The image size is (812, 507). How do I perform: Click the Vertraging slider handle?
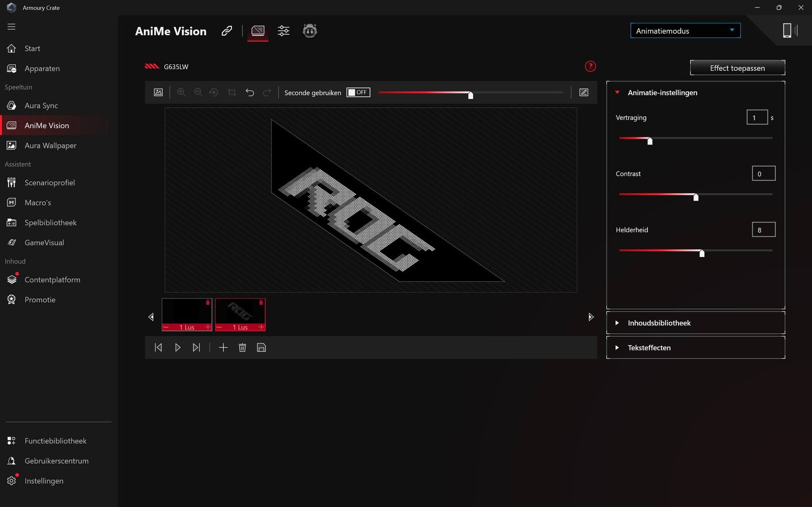650,141
